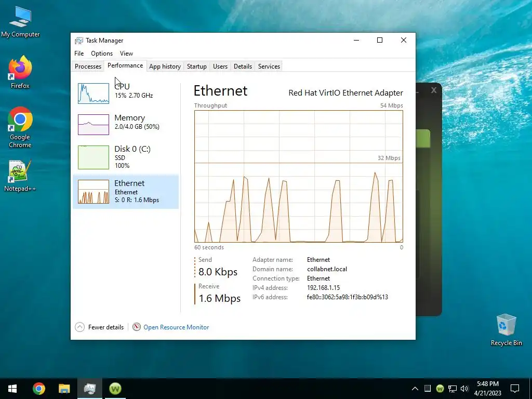Select Task Manager taskbar button
The image size is (532, 399).
pyautogui.click(x=89, y=389)
